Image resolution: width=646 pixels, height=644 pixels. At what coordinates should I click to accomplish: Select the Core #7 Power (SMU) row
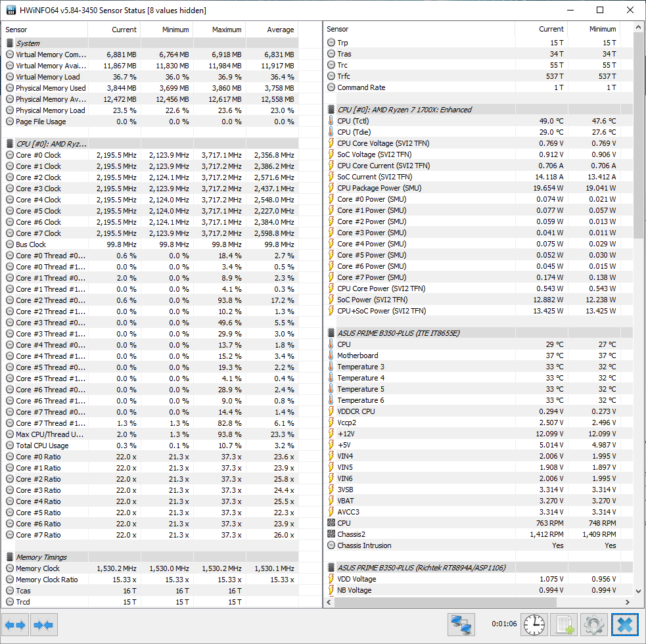point(478,277)
